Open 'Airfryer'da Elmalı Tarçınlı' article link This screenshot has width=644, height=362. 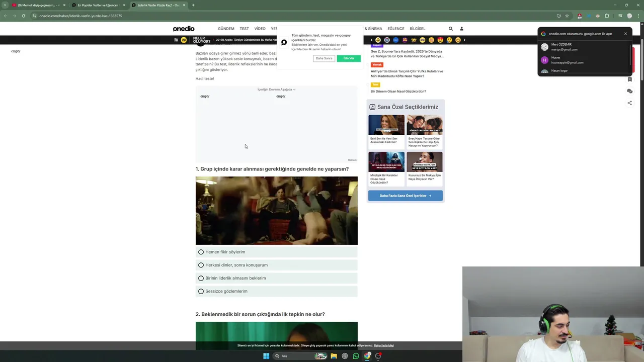[x=407, y=73]
